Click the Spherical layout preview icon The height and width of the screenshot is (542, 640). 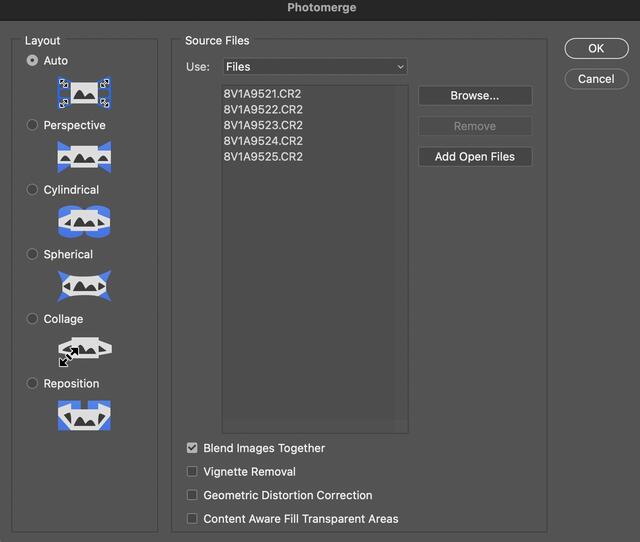(x=84, y=286)
